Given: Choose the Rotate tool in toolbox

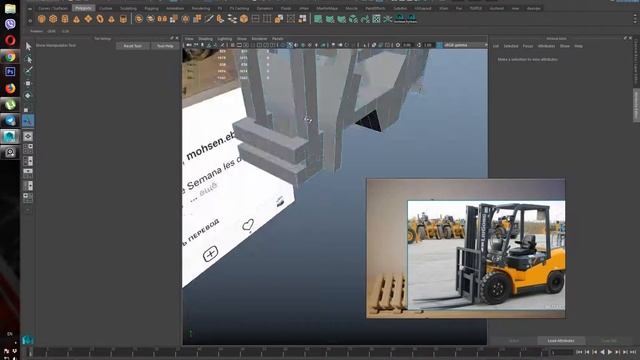Looking at the screenshot, I should (28, 96).
